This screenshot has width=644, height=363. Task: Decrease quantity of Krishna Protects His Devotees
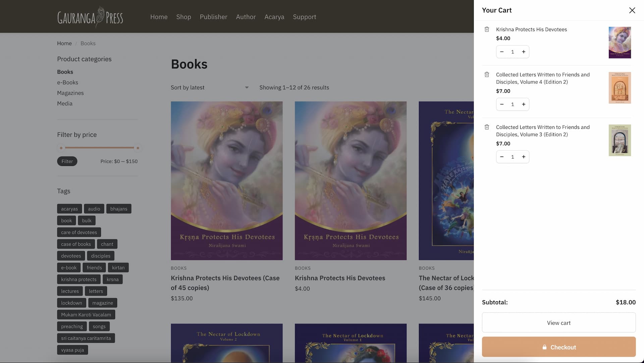click(502, 52)
